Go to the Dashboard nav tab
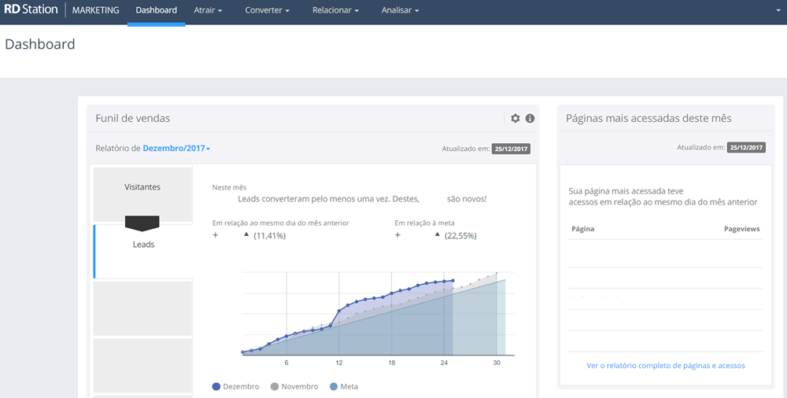Screen dimensions: 787x398 pyautogui.click(x=156, y=10)
